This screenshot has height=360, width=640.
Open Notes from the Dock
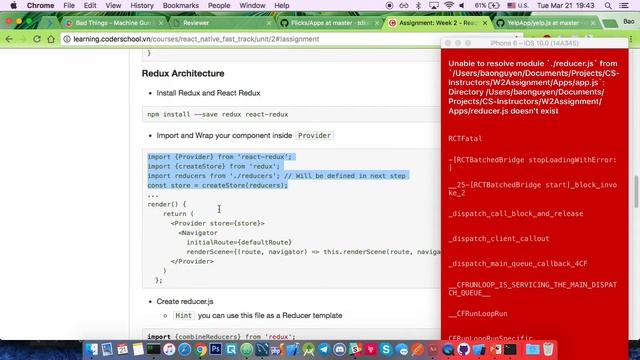[138, 349]
